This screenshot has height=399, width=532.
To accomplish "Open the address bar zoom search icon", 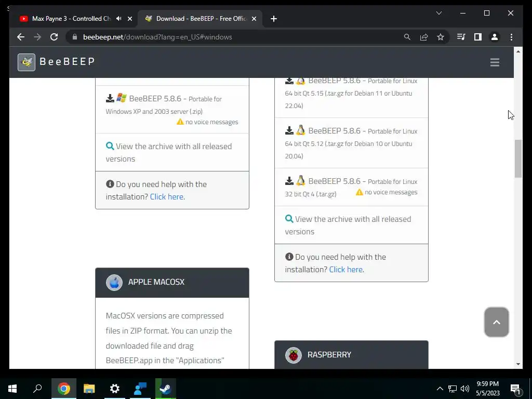I will pyautogui.click(x=407, y=37).
